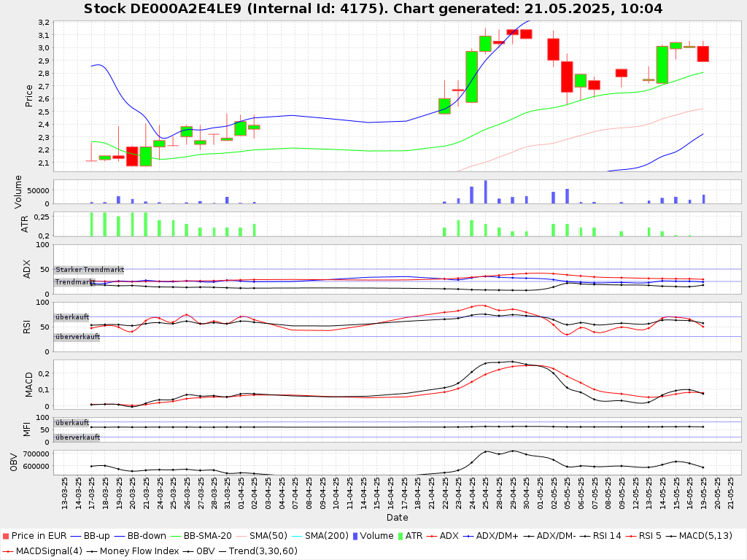Viewport: 747px width, 560px height.
Task: Select the "Price in EUR" legend label
Action: (x=39, y=536)
